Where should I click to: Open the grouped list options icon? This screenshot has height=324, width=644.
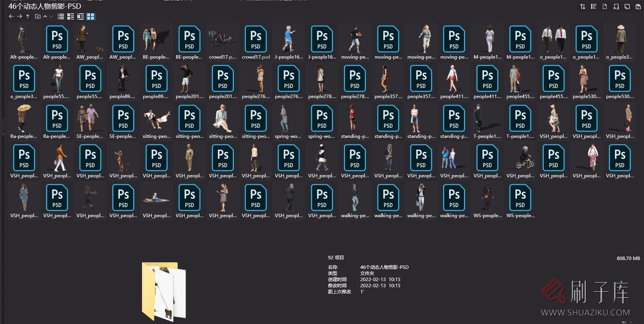(594, 7)
